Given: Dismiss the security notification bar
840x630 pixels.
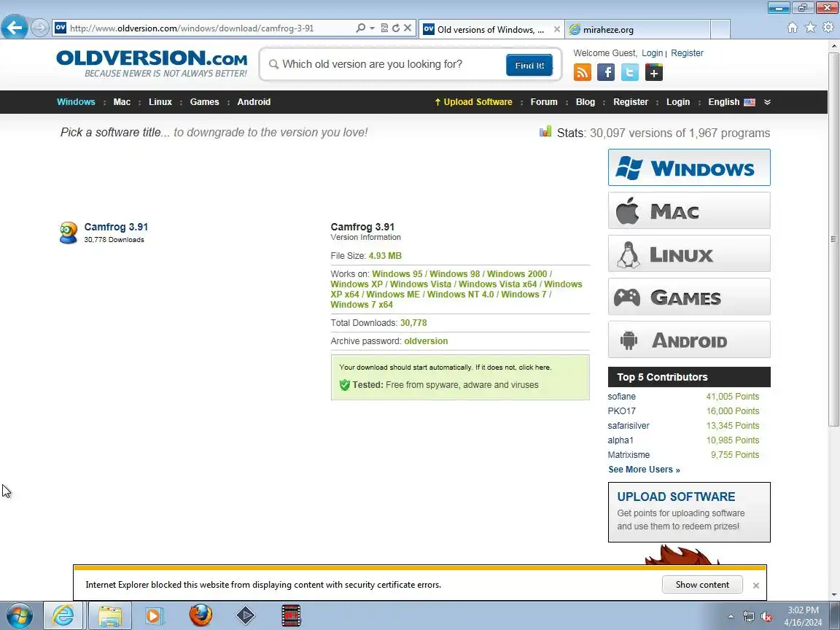Looking at the screenshot, I should pos(756,586).
